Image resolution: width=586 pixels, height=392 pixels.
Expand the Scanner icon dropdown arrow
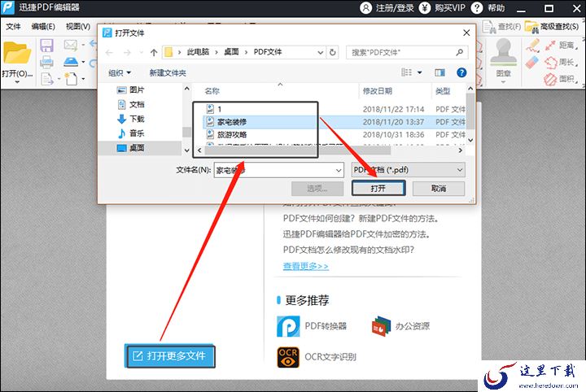pyautogui.click(x=83, y=62)
